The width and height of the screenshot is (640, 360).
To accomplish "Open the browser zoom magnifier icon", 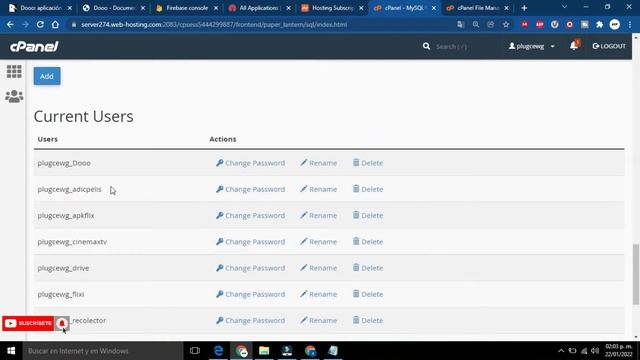I will pos(476,24).
